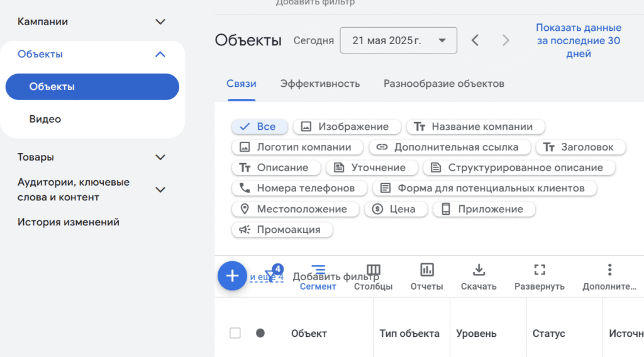This screenshot has height=357, width=644.
Task: Select the Приложение filter chip
Action: coord(484,209)
